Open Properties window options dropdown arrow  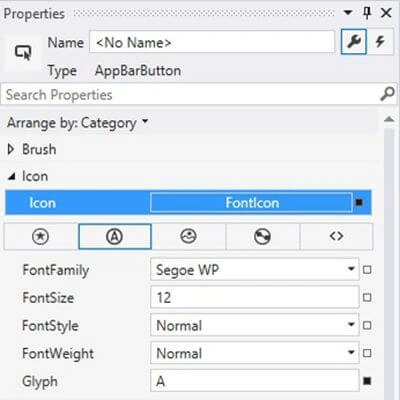pos(348,13)
